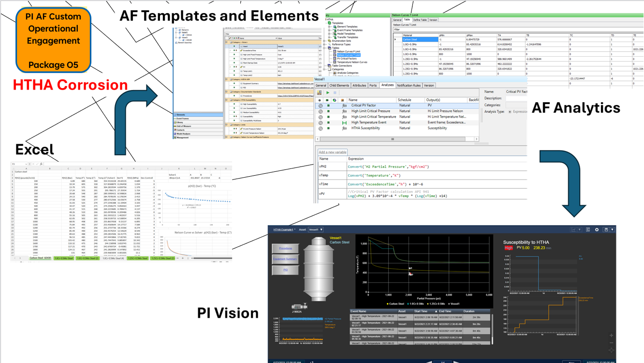Collapse the Category Limits group in attributes list
The image size is (644, 363).
click(227, 125)
